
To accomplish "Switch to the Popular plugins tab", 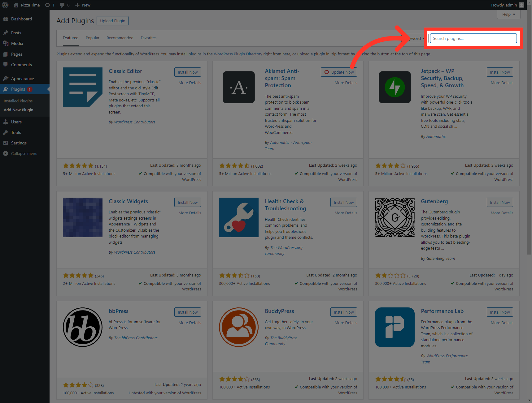I will coord(92,38).
